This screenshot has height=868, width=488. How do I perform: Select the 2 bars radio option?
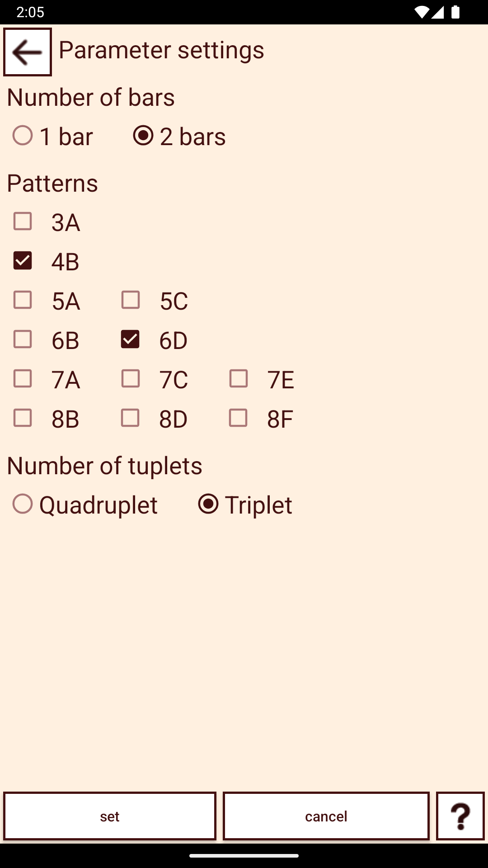(179, 136)
